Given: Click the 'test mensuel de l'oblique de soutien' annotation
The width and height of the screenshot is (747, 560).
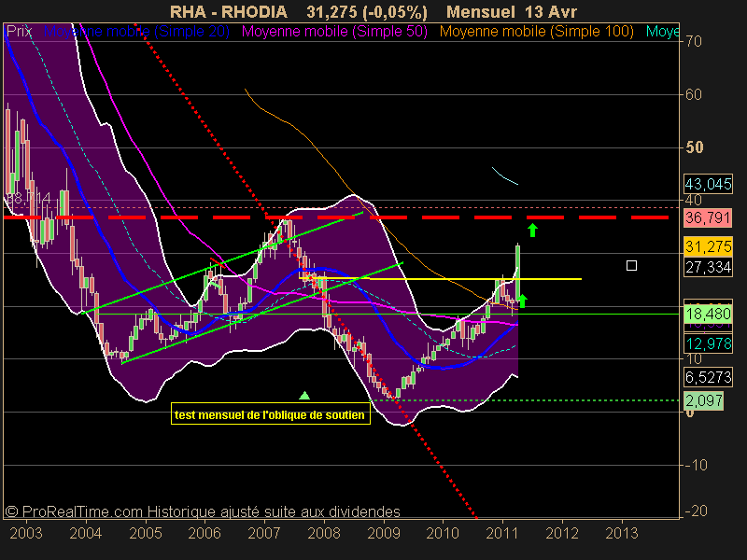Looking at the screenshot, I should coord(270,414).
